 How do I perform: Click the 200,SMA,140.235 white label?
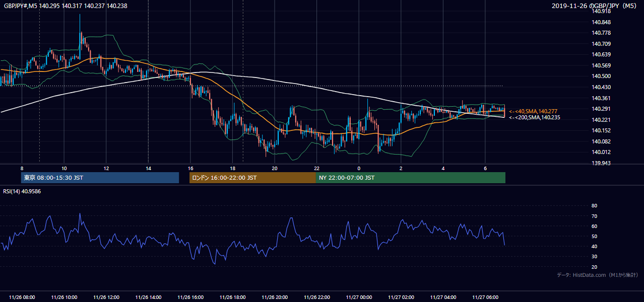535,117
